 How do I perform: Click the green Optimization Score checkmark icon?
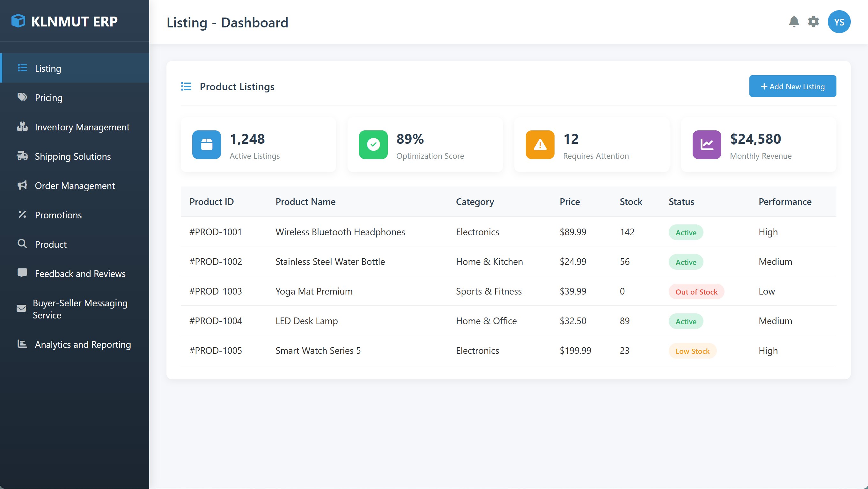click(x=373, y=145)
